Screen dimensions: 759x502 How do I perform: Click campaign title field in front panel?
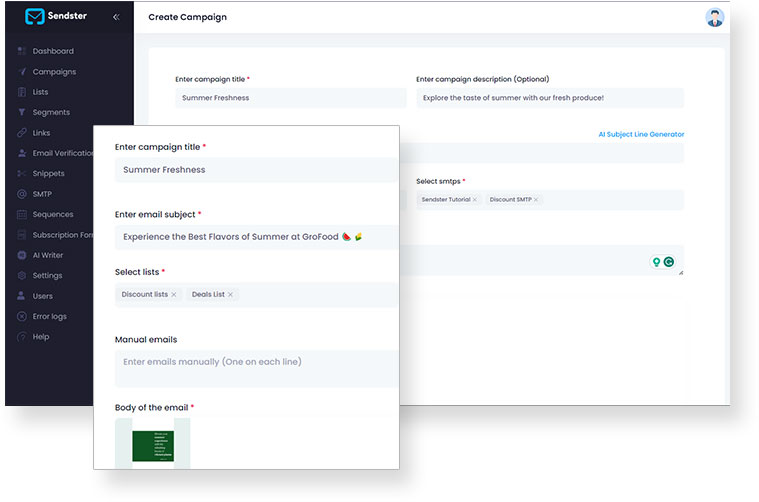pyautogui.click(x=256, y=170)
